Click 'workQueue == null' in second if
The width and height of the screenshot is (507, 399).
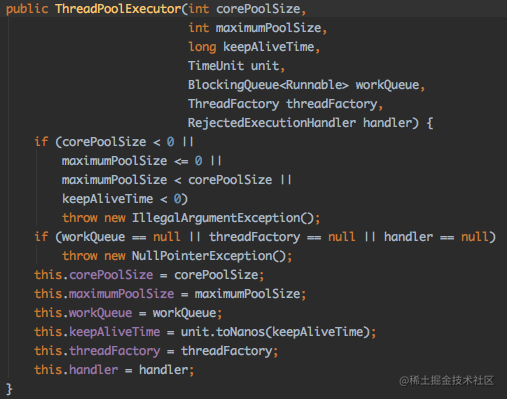tap(121, 237)
